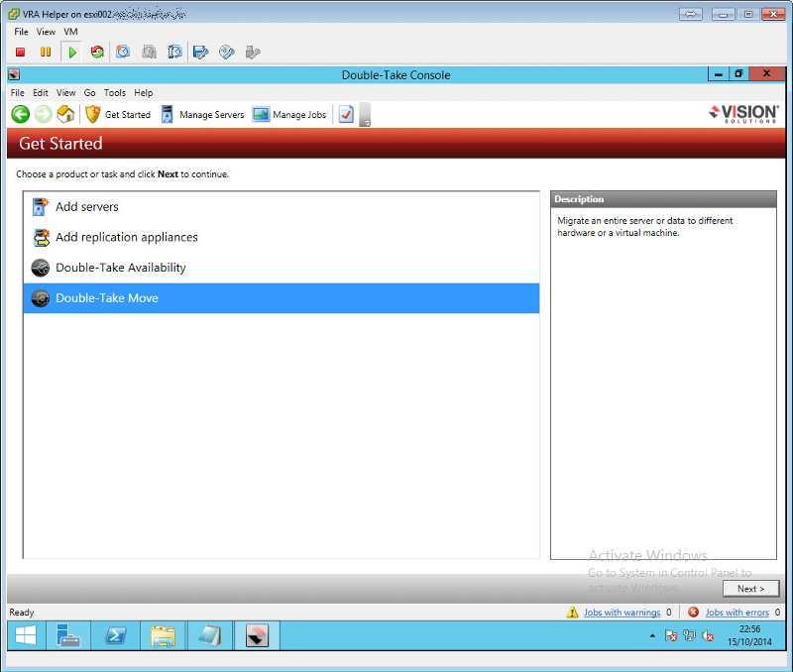Click the checklist toolbar icon
The width and height of the screenshot is (793, 672).
tap(346, 114)
